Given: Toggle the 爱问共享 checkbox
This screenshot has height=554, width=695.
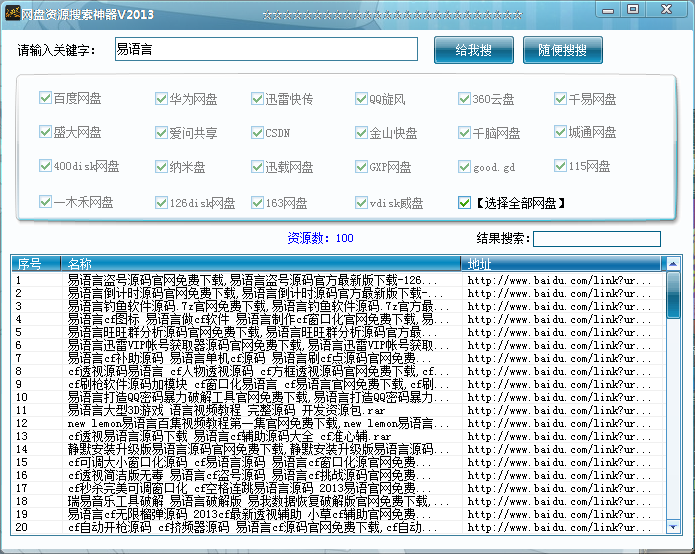Looking at the screenshot, I should click(x=161, y=133).
